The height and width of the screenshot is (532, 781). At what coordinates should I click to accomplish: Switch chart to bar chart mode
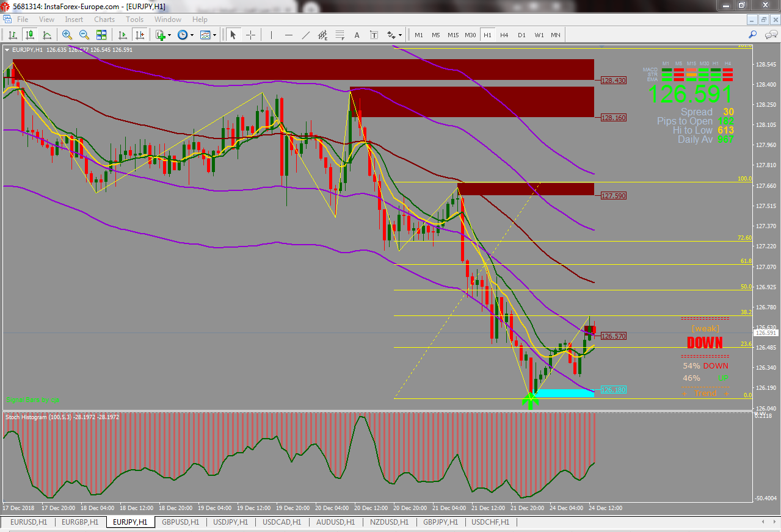point(13,35)
